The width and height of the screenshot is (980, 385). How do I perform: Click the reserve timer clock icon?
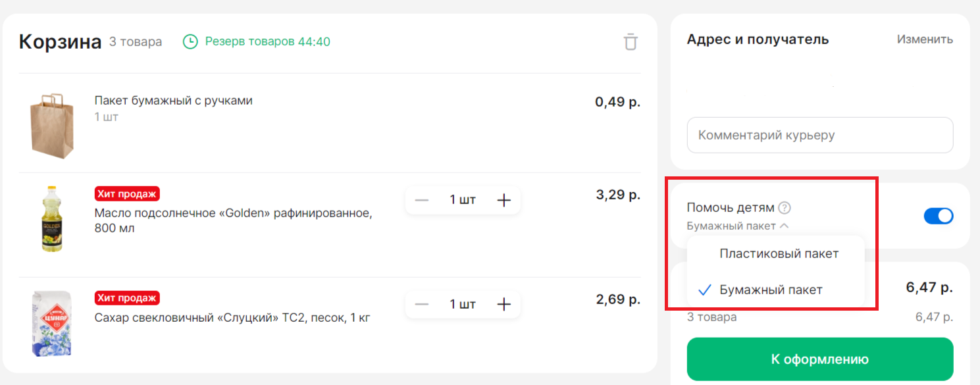pos(190,42)
